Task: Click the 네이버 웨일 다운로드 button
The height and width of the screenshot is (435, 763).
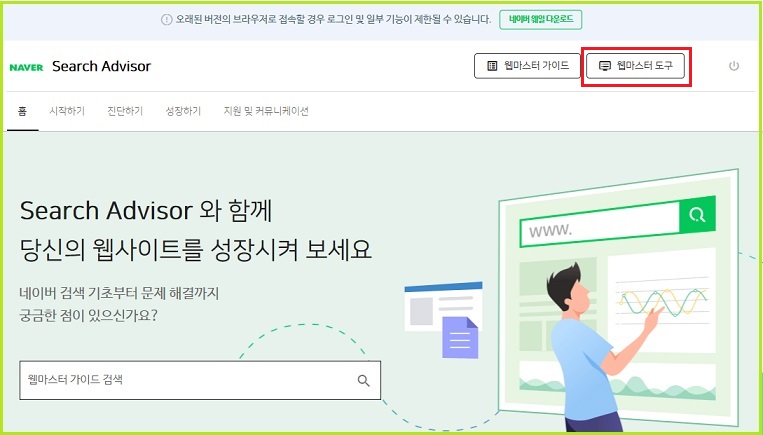Action: pyautogui.click(x=541, y=20)
